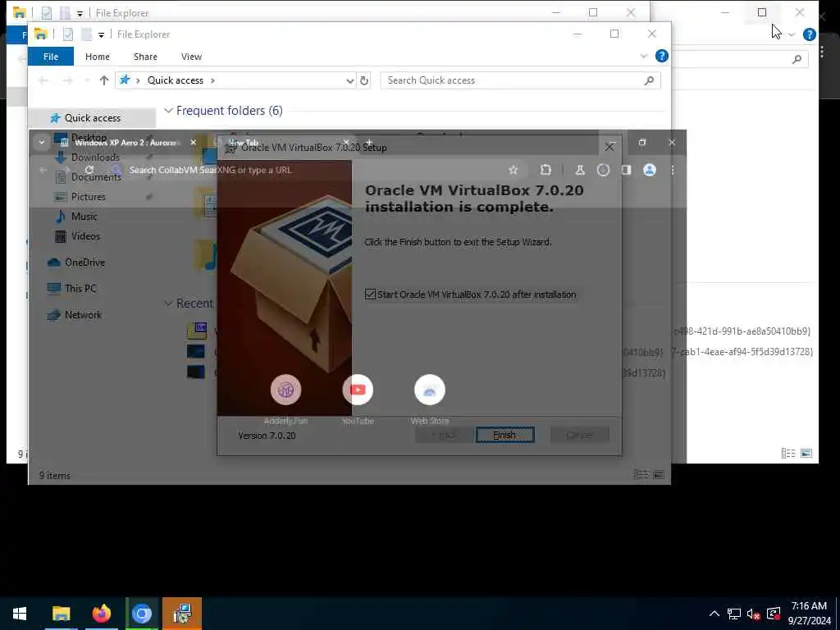The width and height of the screenshot is (840, 630).
Task: Select Downloads in navigation pane
Action: click(95, 157)
